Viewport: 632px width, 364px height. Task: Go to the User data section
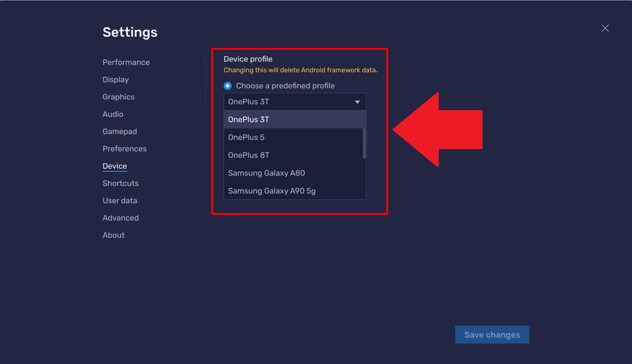120,201
